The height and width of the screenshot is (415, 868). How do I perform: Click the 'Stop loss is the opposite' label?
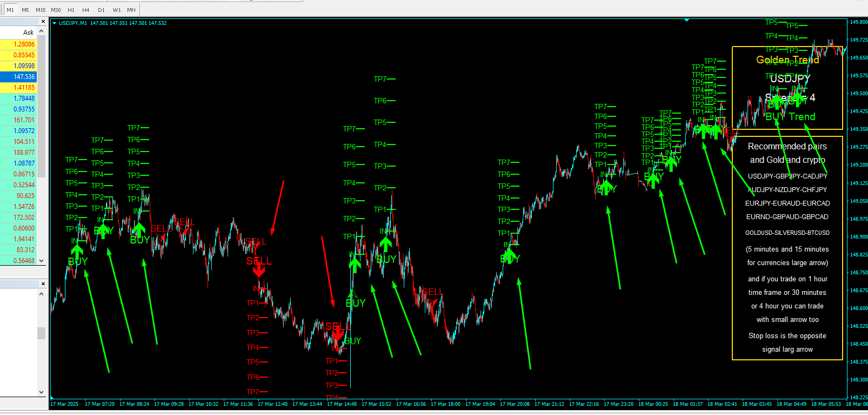[787, 335]
